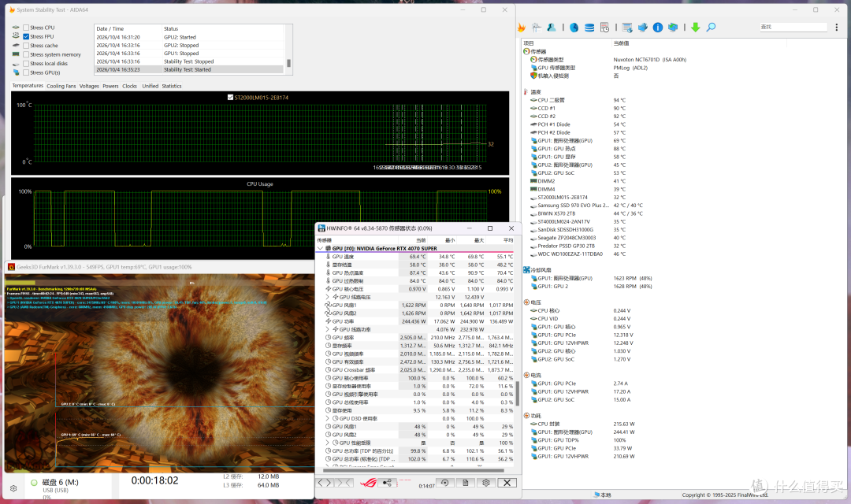Expand the GPU D3D 使用率 row
This screenshot has width=851, height=504.
coord(328,418)
